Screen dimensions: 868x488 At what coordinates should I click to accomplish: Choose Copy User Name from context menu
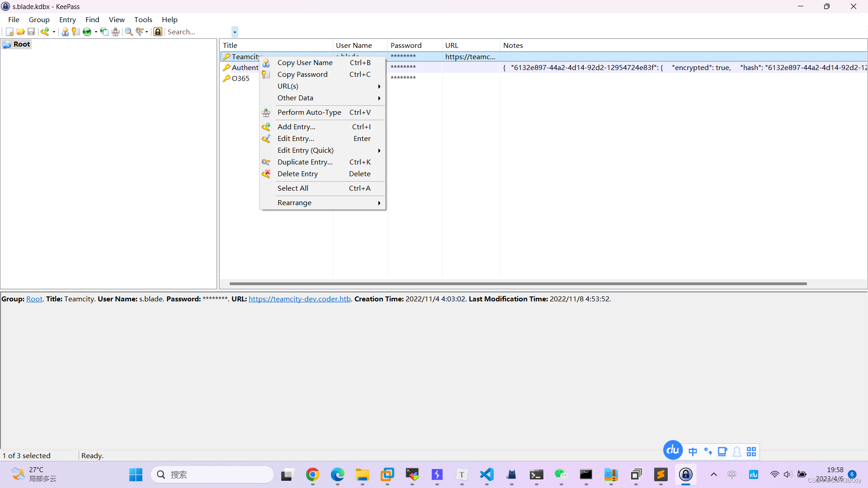pyautogui.click(x=322, y=62)
